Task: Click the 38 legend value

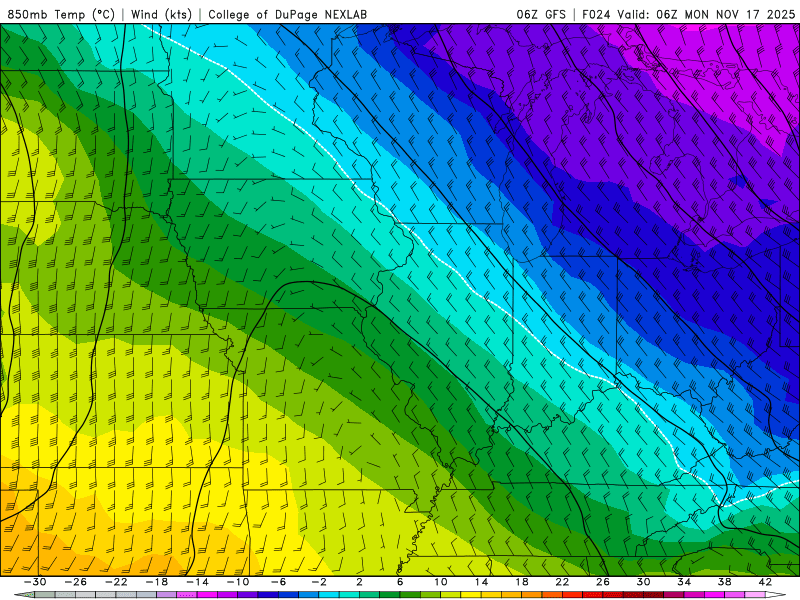Action: (x=724, y=582)
